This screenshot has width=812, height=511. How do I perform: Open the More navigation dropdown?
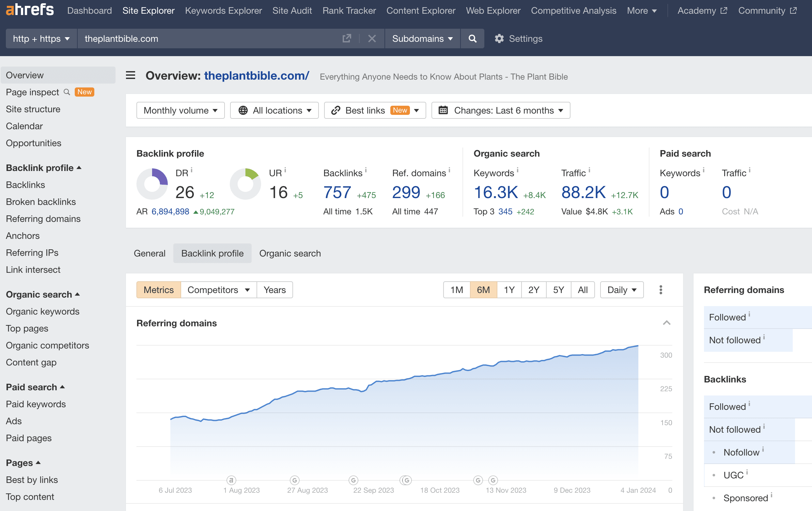coord(642,10)
